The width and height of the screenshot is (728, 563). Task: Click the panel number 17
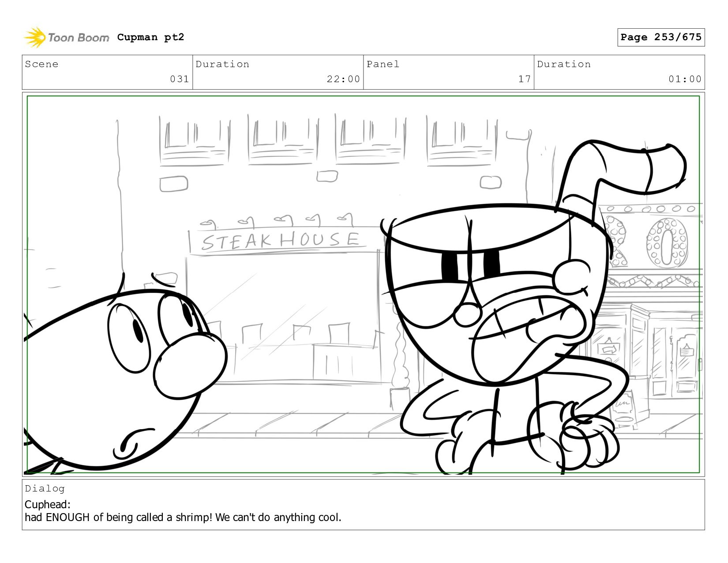click(525, 79)
